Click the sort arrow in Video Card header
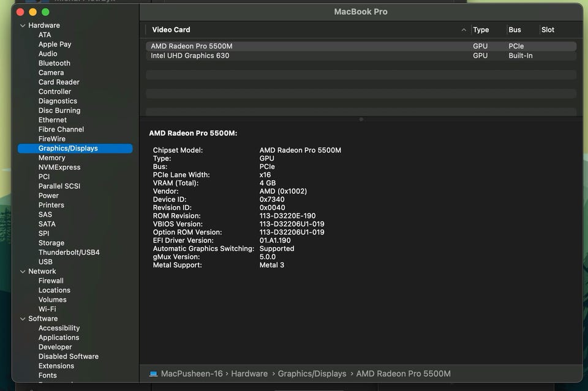The height and width of the screenshot is (391, 588). coord(464,30)
